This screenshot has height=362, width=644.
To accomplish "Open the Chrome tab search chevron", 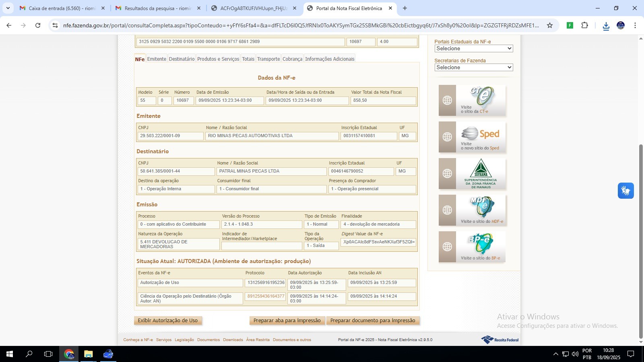I will point(8,8).
